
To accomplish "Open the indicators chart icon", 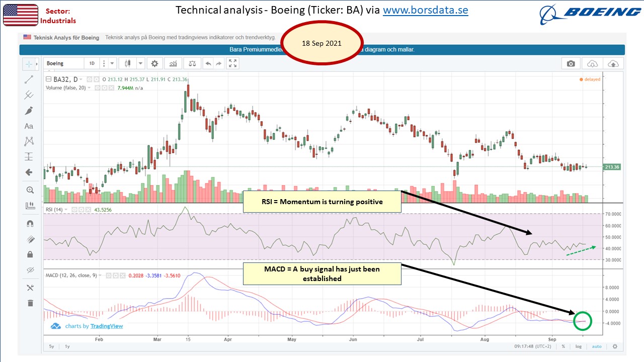I will pos(173,63).
